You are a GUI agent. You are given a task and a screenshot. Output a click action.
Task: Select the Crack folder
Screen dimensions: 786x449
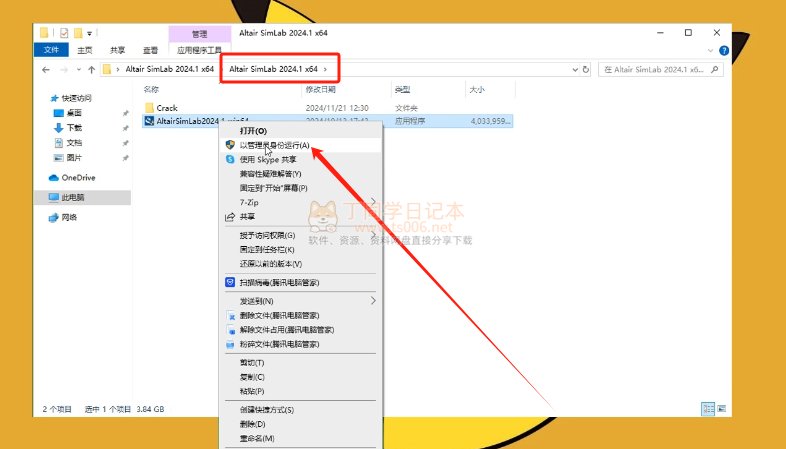tap(161, 108)
